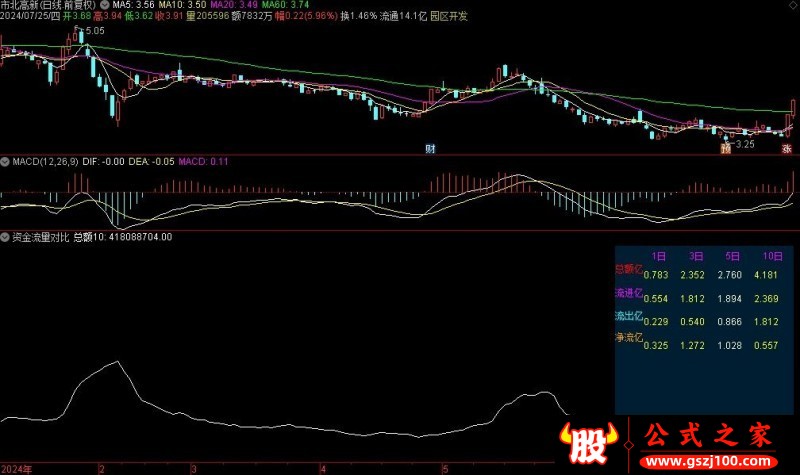The height and width of the screenshot is (475, 800).
Task: Click the 2024年 timeline label
Action: pyautogui.click(x=16, y=468)
